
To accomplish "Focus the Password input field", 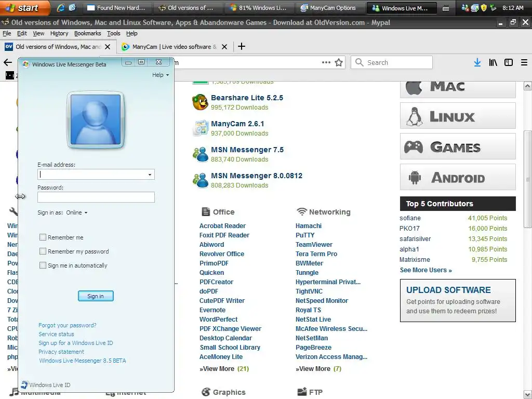I will coord(96,197).
